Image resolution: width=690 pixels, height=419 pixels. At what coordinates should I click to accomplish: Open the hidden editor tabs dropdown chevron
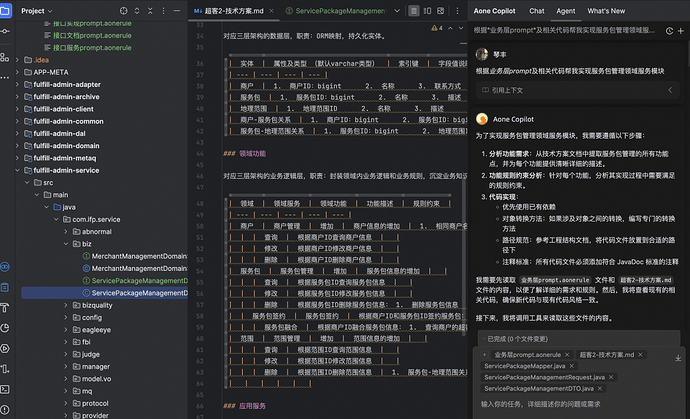(x=397, y=11)
